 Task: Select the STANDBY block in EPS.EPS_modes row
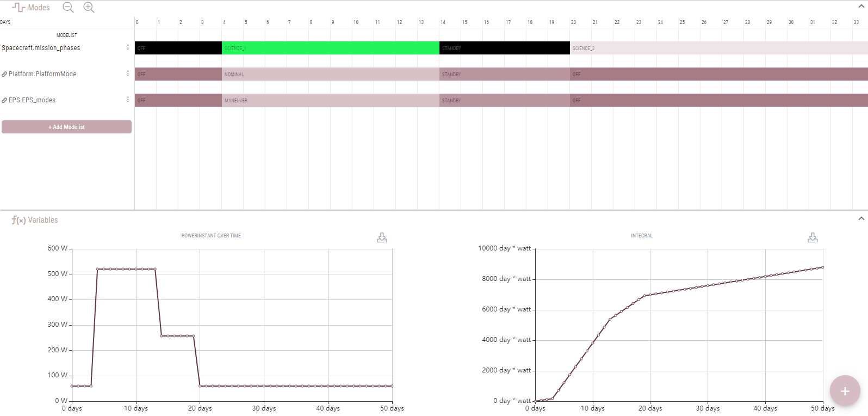(x=505, y=100)
